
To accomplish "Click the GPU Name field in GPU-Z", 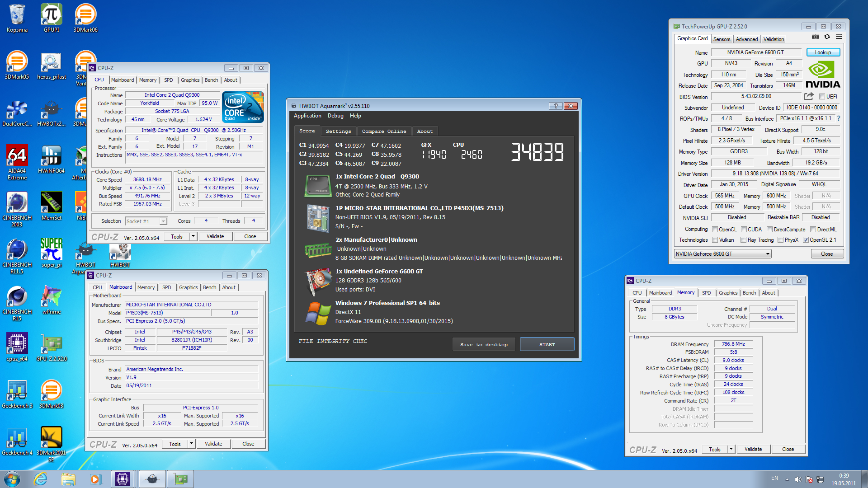I will [x=755, y=52].
